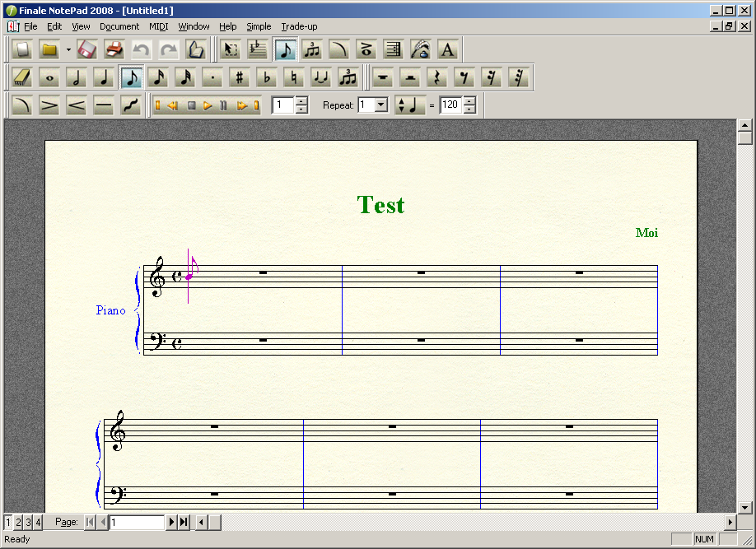Image resolution: width=756 pixels, height=549 pixels.
Task: Select the sixteenth rest
Action: tap(492, 77)
